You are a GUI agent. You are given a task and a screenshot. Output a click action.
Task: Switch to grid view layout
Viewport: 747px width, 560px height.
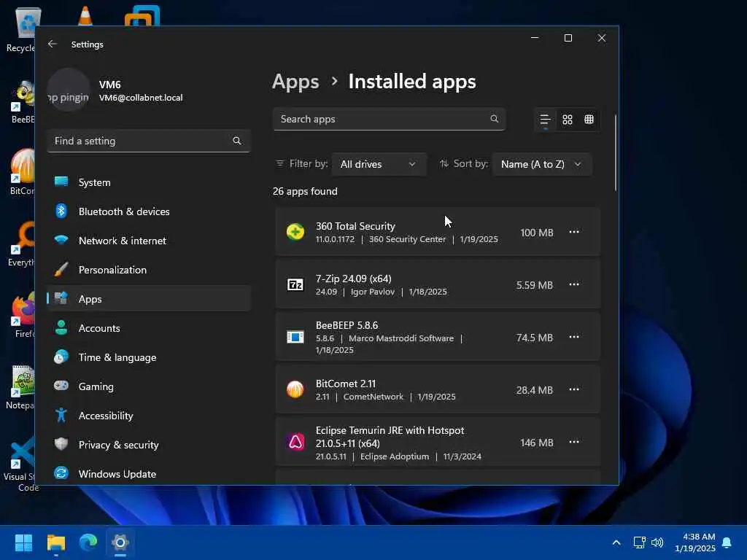pos(567,120)
